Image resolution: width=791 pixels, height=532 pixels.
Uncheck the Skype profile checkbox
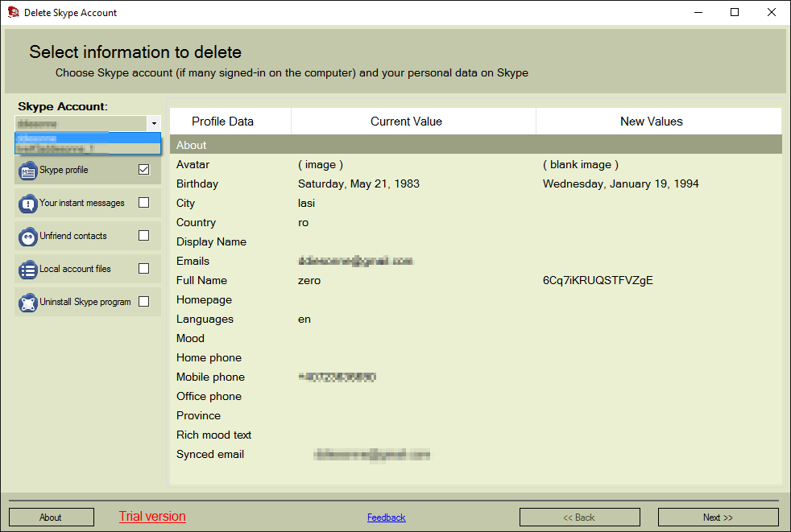coord(143,170)
